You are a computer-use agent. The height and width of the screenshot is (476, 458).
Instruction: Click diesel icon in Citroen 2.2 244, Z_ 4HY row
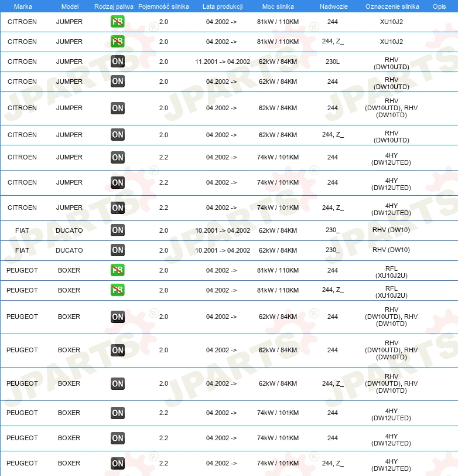117,208
